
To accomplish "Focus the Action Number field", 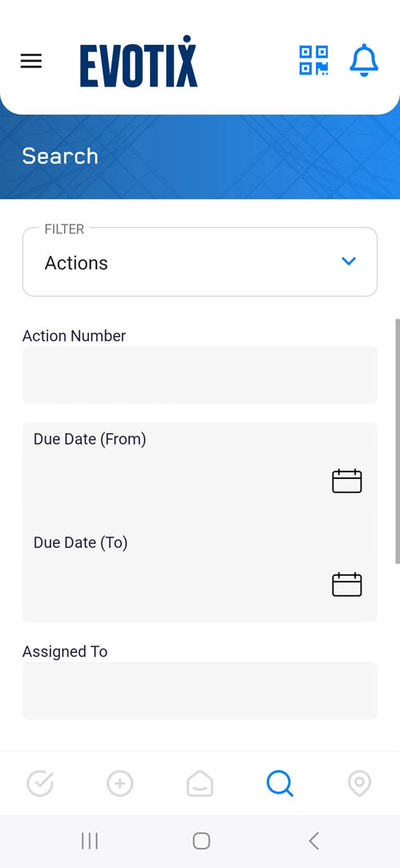I will pyautogui.click(x=200, y=375).
